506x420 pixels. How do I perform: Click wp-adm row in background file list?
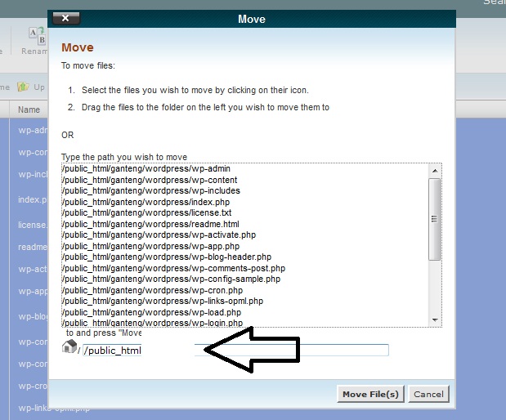click(x=33, y=130)
